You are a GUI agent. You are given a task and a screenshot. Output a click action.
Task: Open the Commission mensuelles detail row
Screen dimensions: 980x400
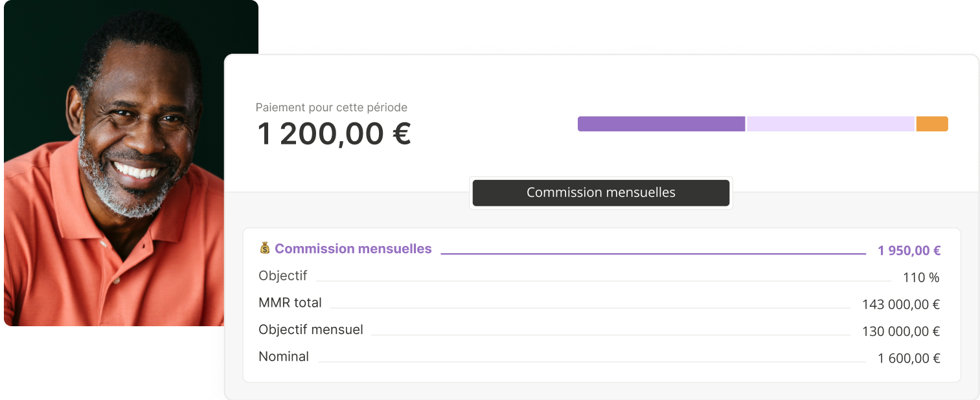pos(353,249)
